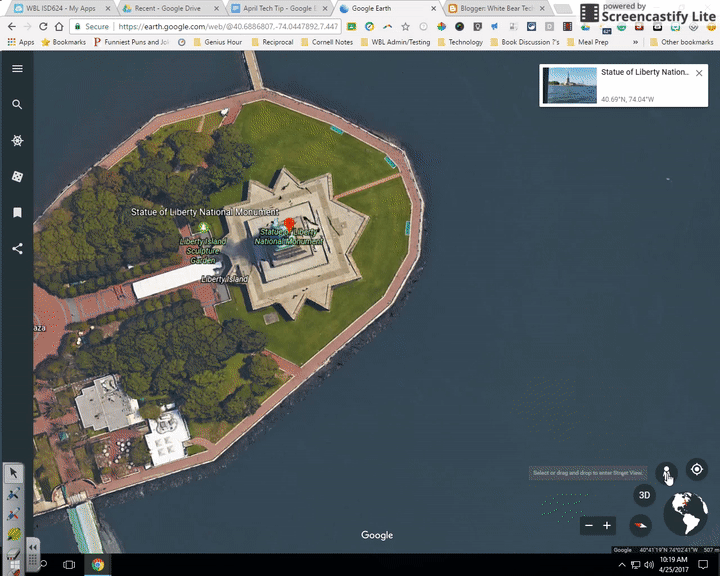Close the Statue of Liberty info card
This screenshot has width=720, height=576.
[699, 73]
